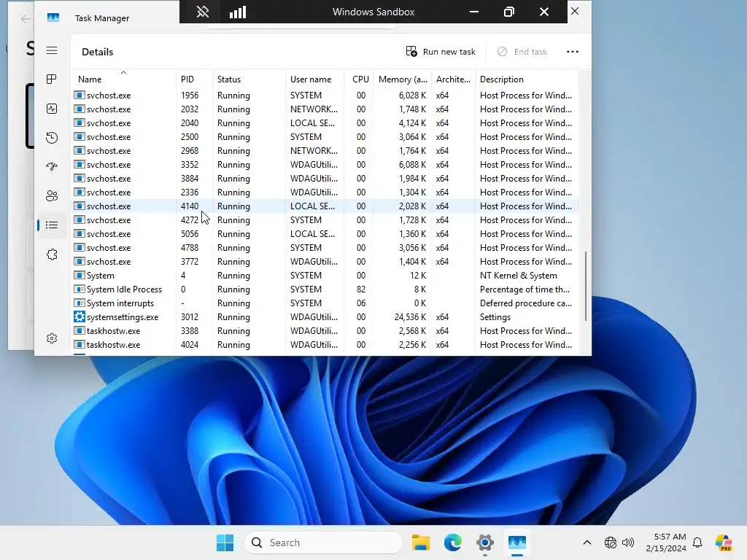The width and height of the screenshot is (747, 560).
Task: Open Windows Start menu
Action: [225, 542]
